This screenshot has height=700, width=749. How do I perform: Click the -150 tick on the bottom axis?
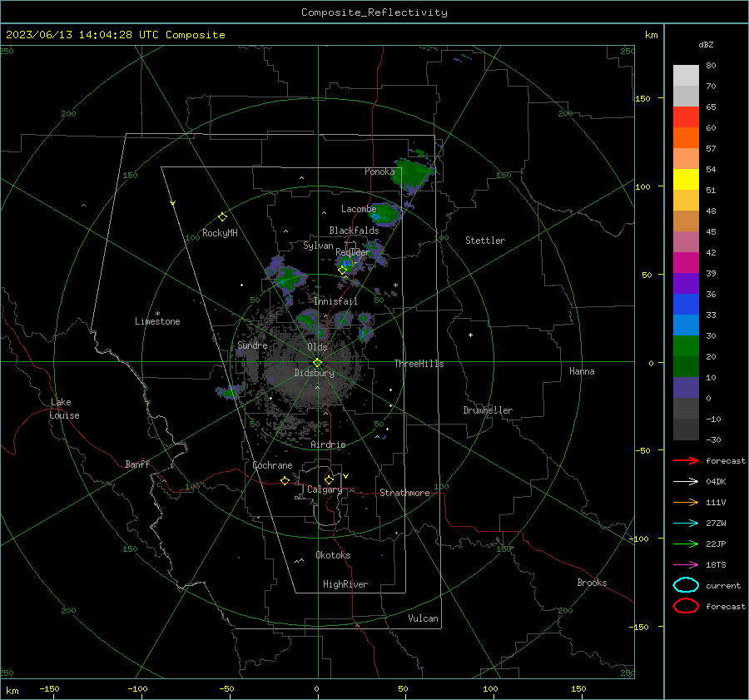[x=50, y=688]
